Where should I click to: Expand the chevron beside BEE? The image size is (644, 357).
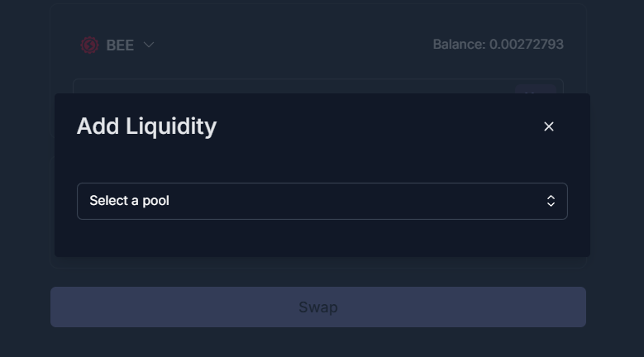149,45
